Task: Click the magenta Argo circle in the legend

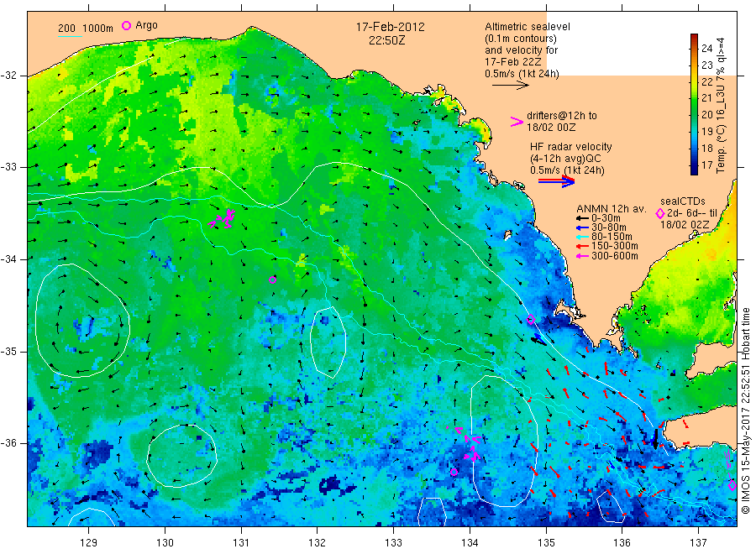Action: pyautogui.click(x=126, y=25)
